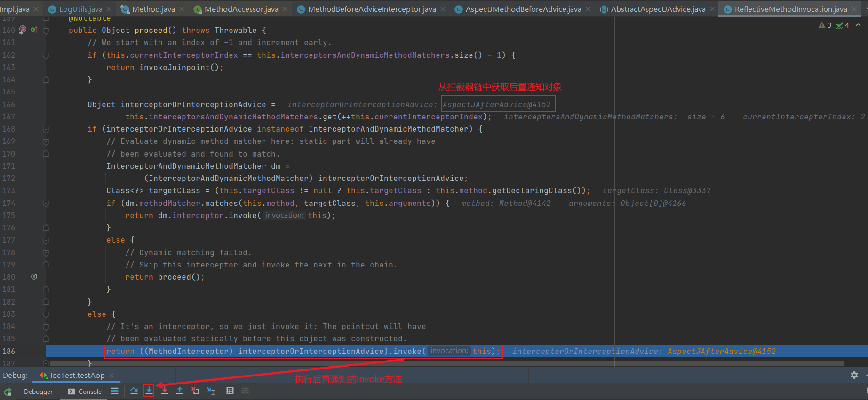Select the IocTest.testAop debug session tab
The image size is (868, 400).
point(77,375)
